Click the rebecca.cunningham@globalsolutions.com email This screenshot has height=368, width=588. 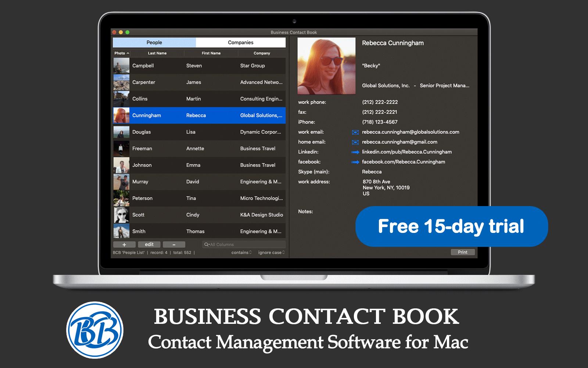(x=410, y=132)
